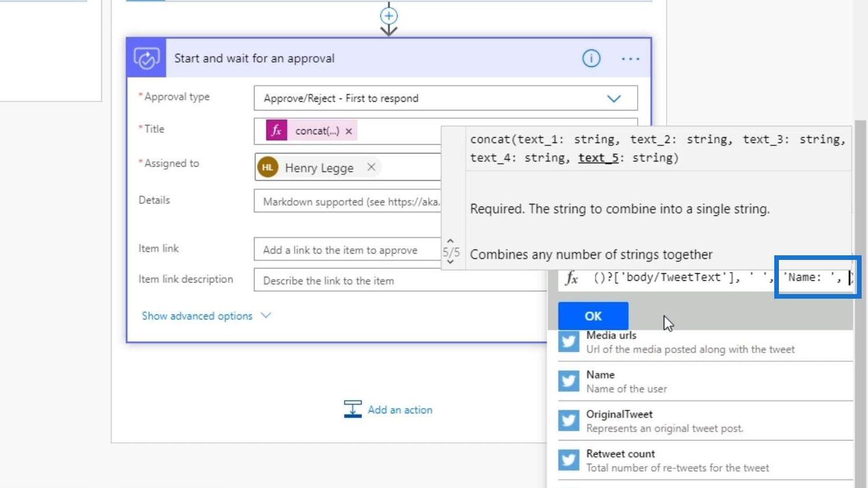The width and height of the screenshot is (868, 488).
Task: Click the Add an action link
Action: (400, 410)
